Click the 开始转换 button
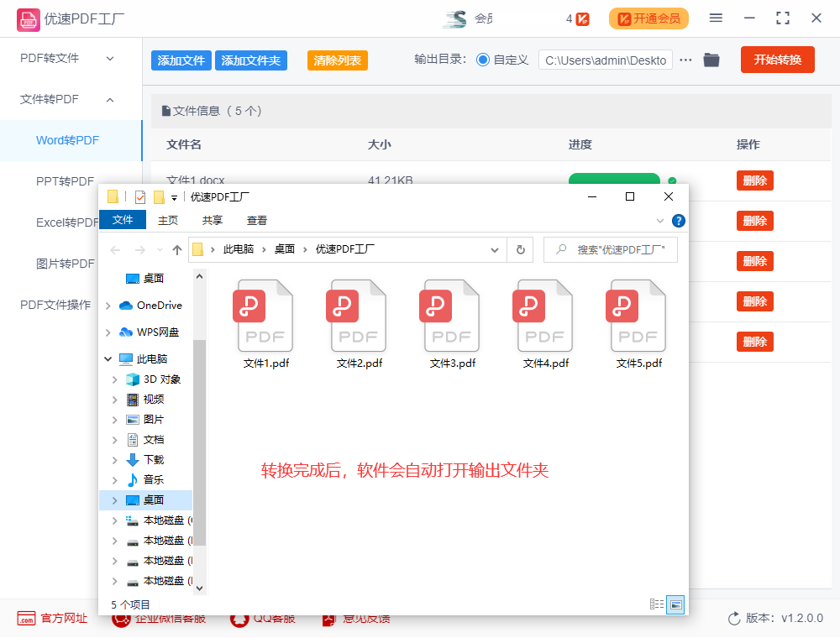The width and height of the screenshot is (840, 638). point(777,60)
